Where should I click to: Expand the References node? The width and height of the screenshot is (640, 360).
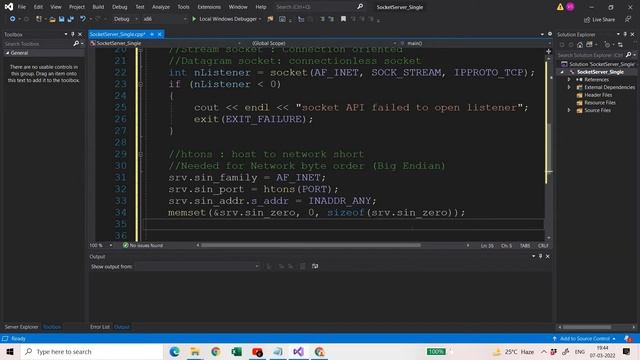pos(569,80)
